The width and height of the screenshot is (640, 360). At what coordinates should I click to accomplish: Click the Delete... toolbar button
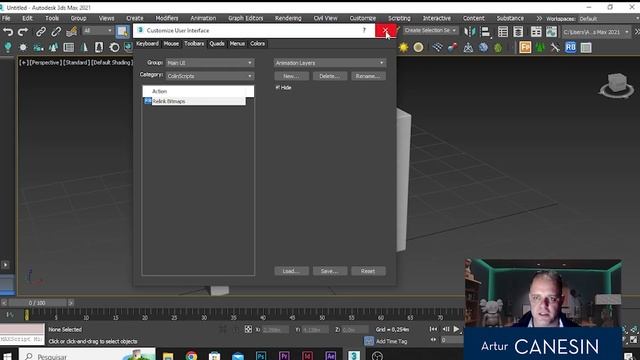[x=330, y=76]
